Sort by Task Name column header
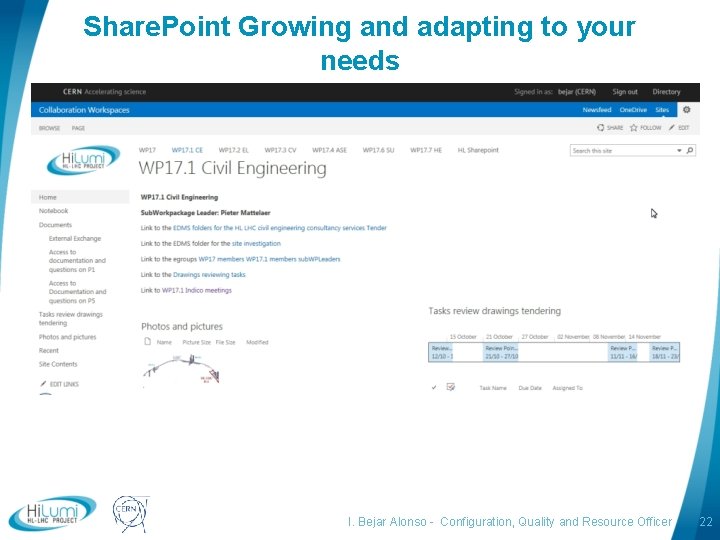Viewport: 720px width, 540px height. point(493,388)
